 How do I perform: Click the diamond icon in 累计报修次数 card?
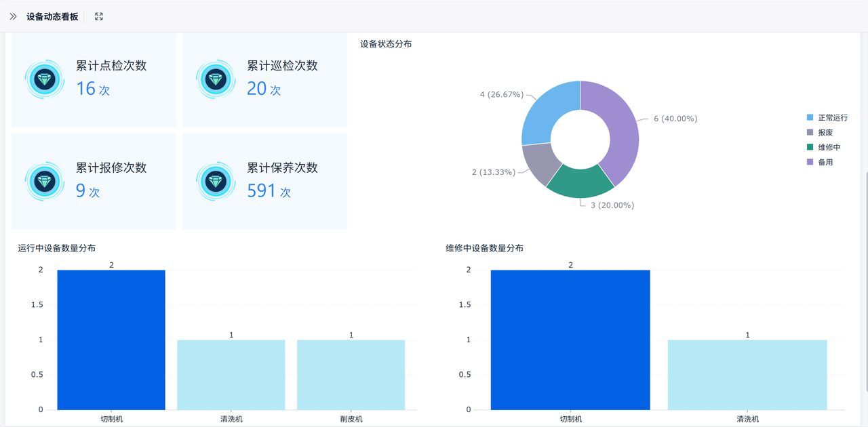(x=45, y=181)
